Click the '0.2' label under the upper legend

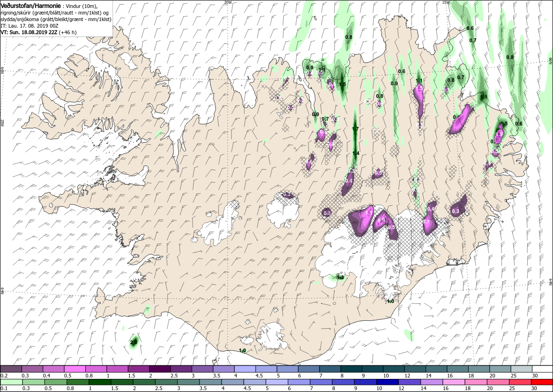pos(4,376)
